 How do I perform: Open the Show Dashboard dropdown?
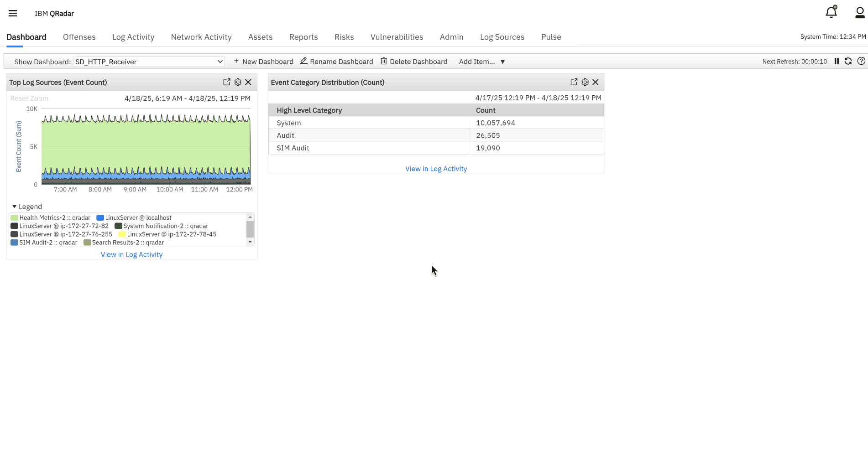click(149, 62)
